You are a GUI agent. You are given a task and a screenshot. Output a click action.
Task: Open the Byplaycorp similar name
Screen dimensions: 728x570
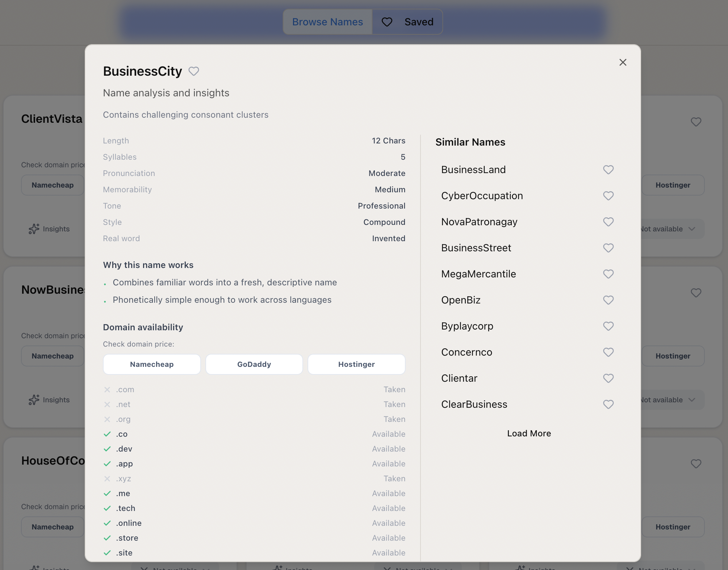pyautogui.click(x=467, y=326)
